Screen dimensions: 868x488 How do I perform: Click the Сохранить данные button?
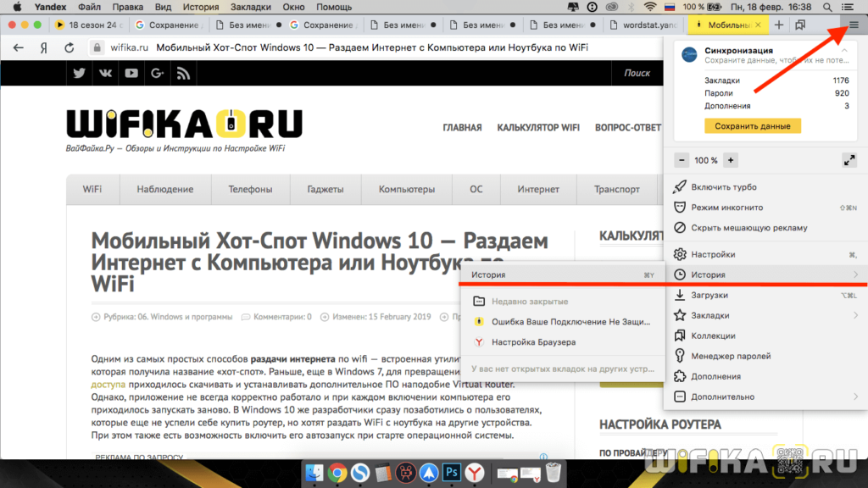click(x=753, y=126)
